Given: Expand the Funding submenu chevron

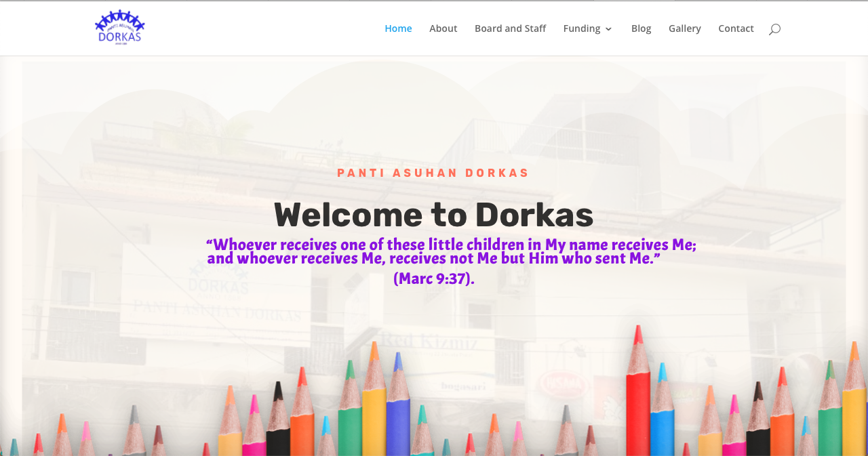Looking at the screenshot, I should click(608, 29).
